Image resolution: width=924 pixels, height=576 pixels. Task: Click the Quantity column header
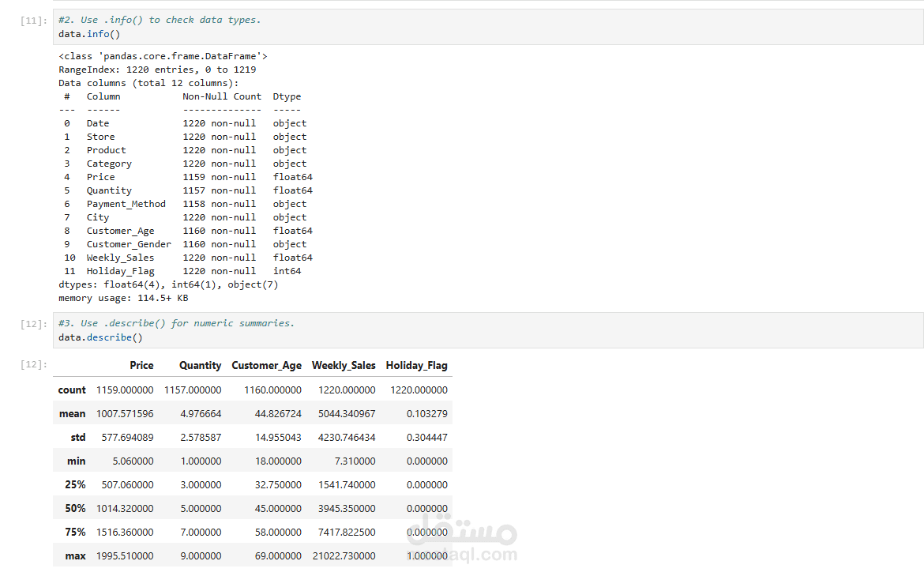pos(200,365)
